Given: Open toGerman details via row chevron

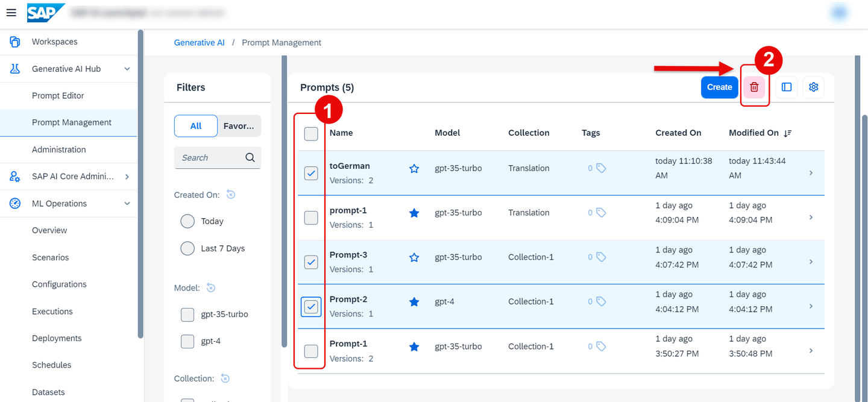Looking at the screenshot, I should point(811,173).
